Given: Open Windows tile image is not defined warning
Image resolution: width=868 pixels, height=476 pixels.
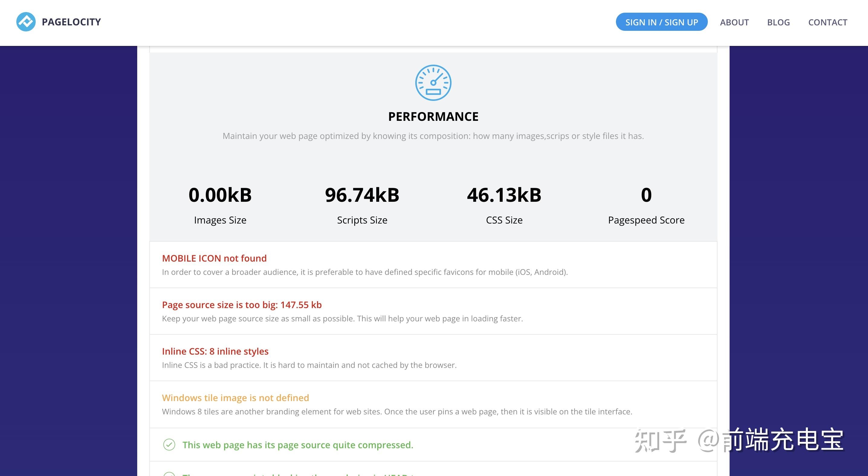Looking at the screenshot, I should (235, 397).
